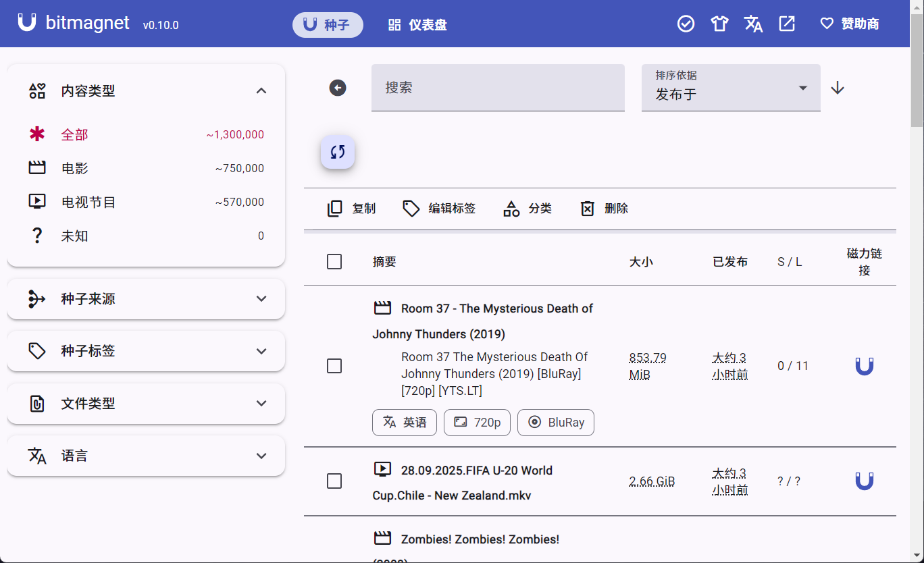Open the external link icon in header

pos(787,24)
